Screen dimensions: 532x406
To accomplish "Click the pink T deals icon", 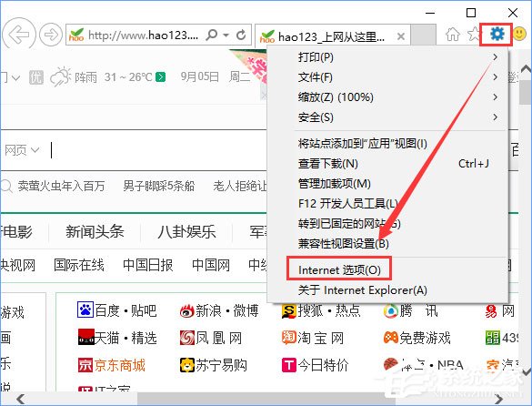I will [x=289, y=365].
